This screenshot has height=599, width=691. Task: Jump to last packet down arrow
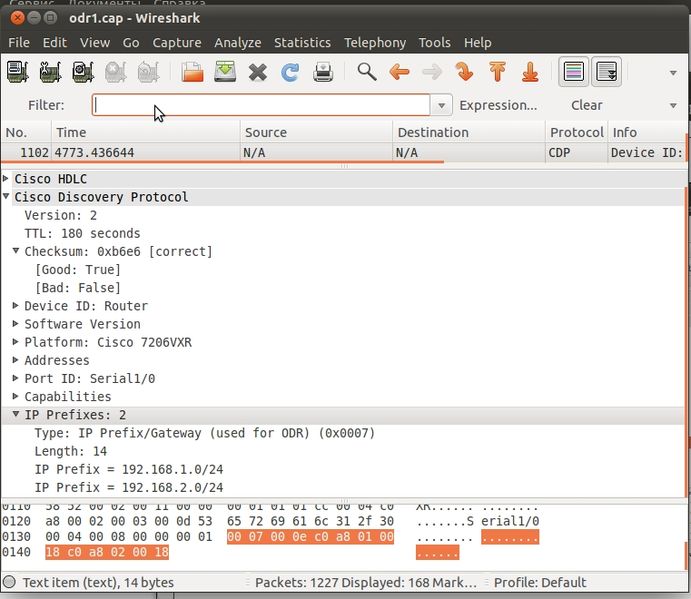click(x=530, y=71)
